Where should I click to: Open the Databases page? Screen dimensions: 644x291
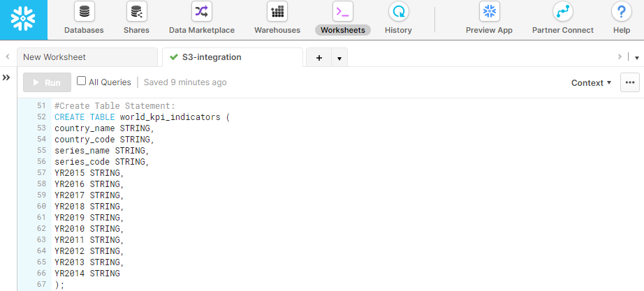(84, 20)
